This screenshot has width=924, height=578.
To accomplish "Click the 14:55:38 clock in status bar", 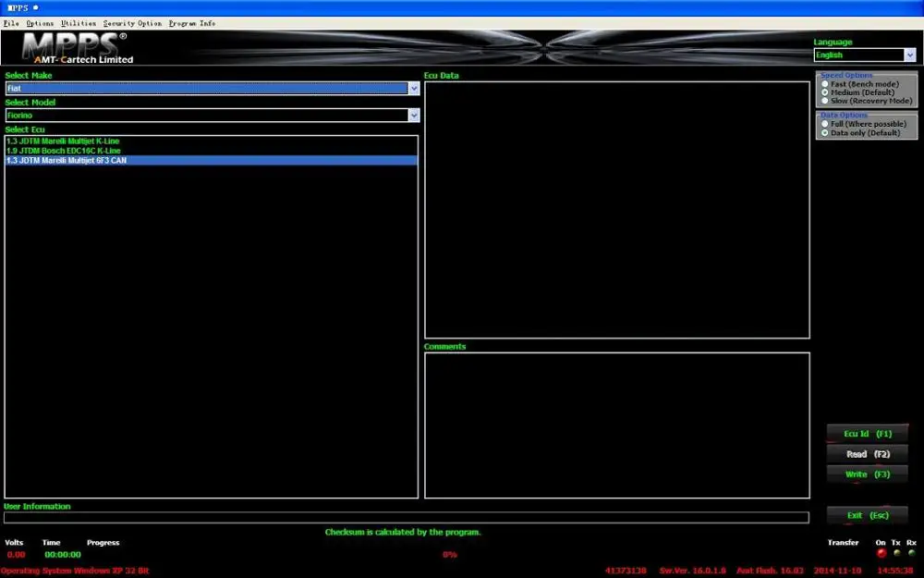I will pyautogui.click(x=895, y=571).
